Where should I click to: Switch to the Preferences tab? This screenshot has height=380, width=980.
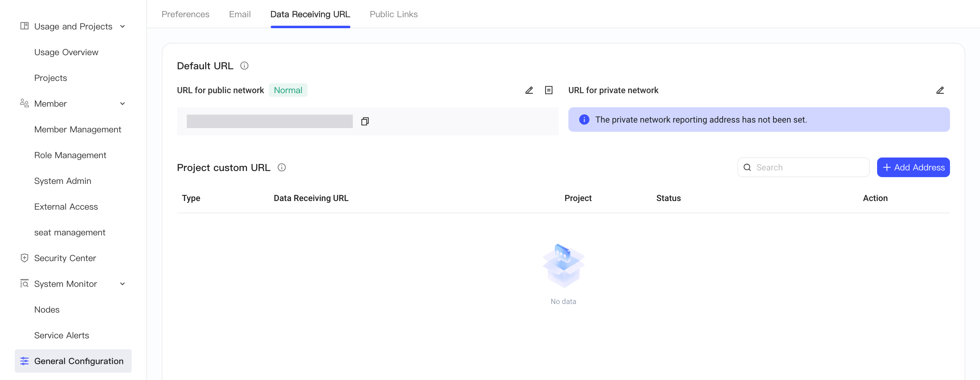coord(186,14)
